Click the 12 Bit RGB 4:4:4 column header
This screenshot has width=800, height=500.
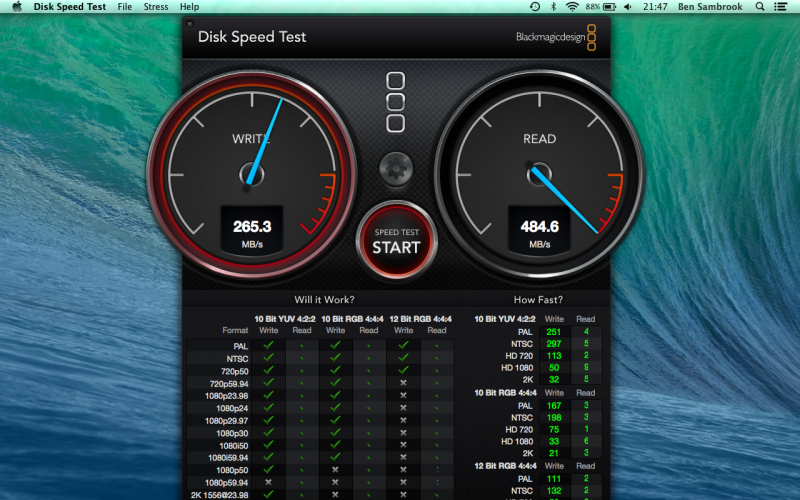tap(420, 319)
